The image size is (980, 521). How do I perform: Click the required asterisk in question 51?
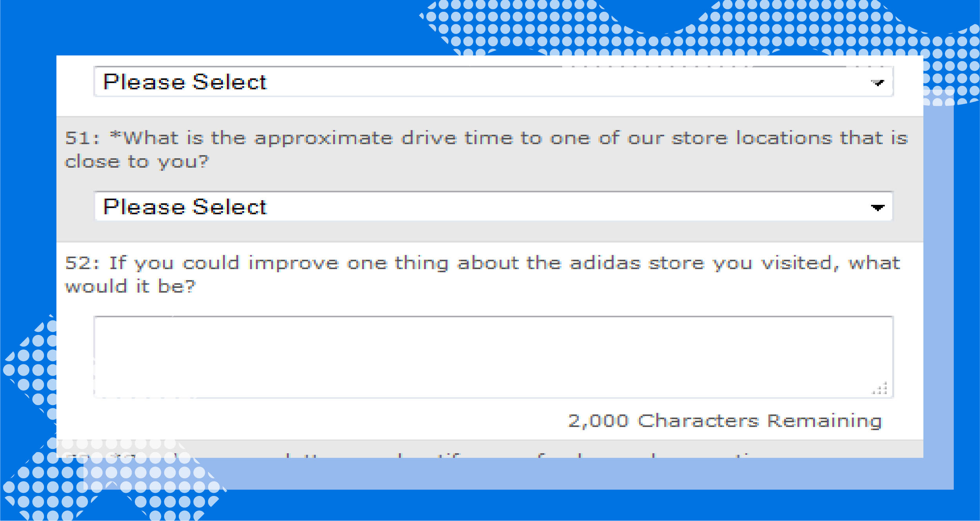(x=116, y=135)
